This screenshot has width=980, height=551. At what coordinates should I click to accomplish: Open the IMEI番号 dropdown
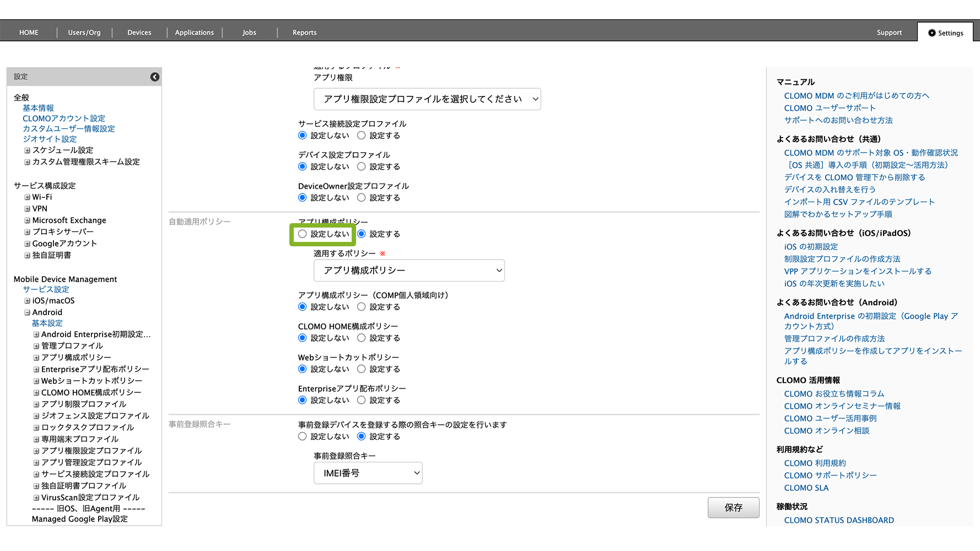(x=368, y=473)
